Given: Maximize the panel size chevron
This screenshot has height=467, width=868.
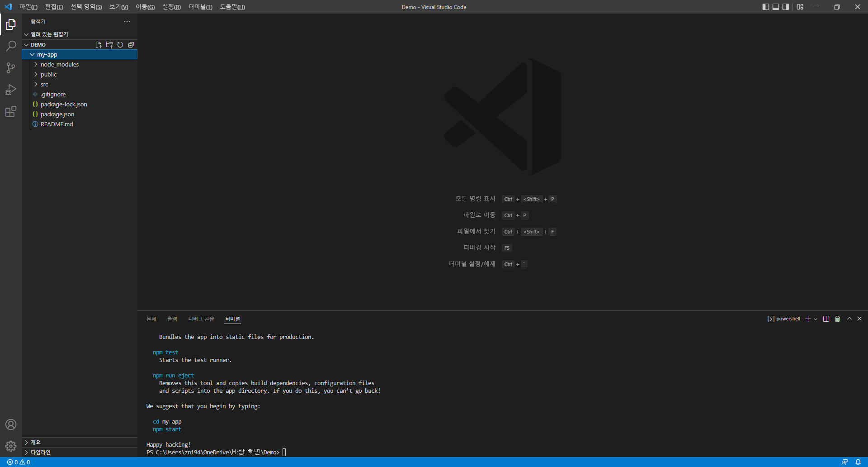Looking at the screenshot, I should pos(849,319).
